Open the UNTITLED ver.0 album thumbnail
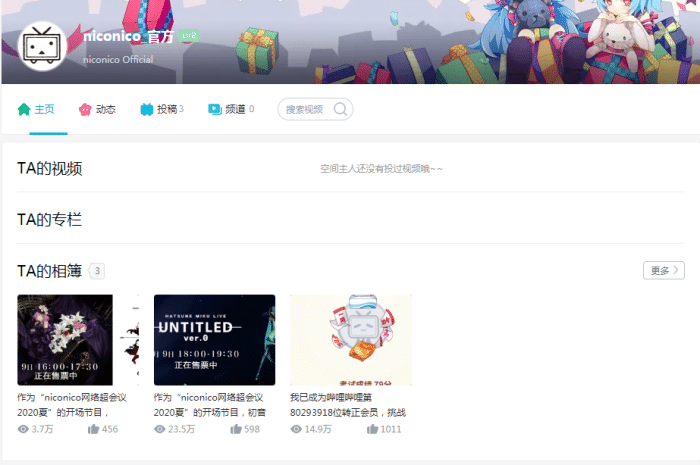The width and height of the screenshot is (700, 465). point(215,340)
